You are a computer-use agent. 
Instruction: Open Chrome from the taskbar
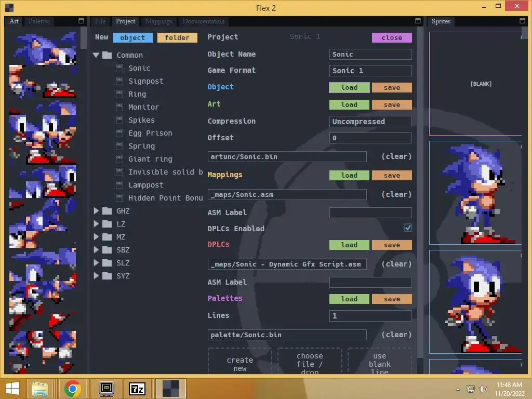point(72,388)
